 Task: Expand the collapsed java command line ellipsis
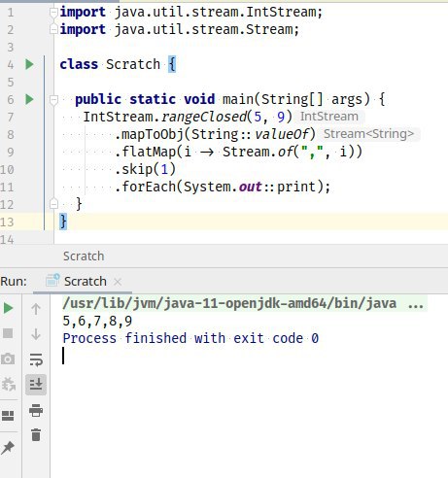(x=416, y=304)
